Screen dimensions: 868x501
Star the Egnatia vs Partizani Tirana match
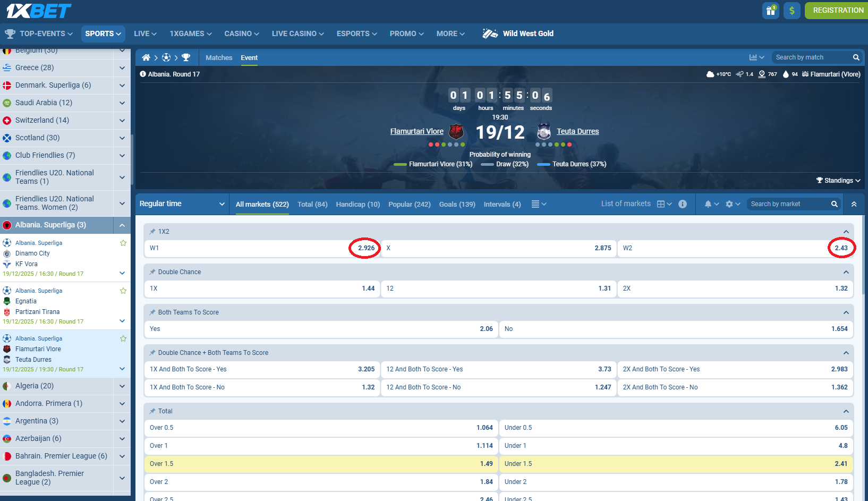coord(123,291)
